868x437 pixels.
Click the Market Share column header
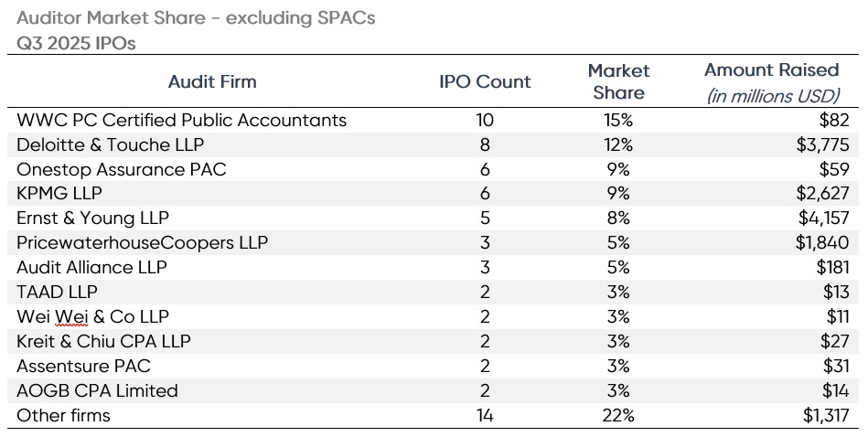(x=618, y=81)
